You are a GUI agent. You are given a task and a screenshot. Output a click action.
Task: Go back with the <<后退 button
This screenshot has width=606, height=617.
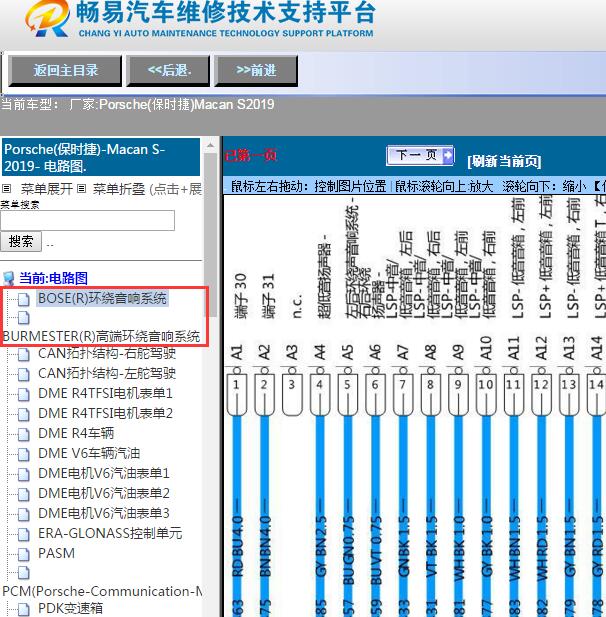point(168,71)
